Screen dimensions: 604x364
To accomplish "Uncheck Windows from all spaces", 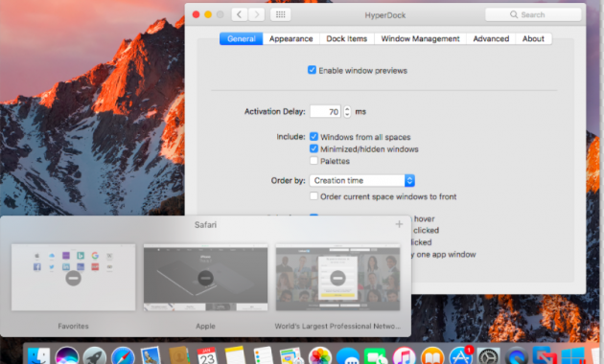I will (314, 137).
